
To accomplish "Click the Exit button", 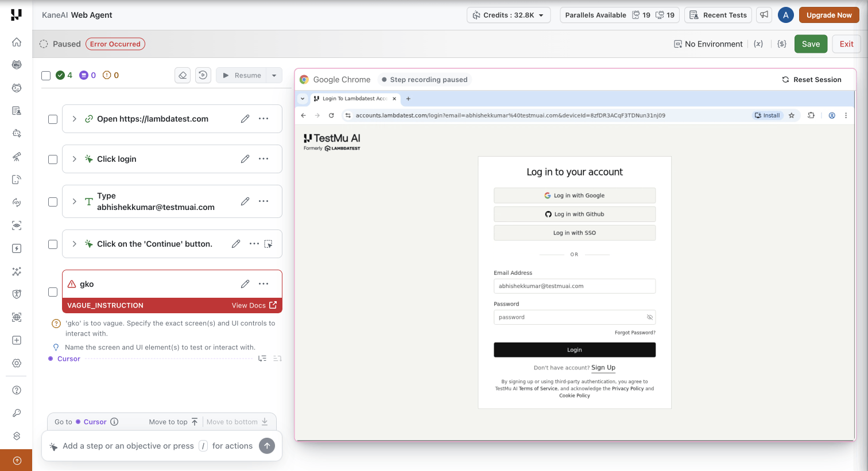I will click(x=846, y=44).
